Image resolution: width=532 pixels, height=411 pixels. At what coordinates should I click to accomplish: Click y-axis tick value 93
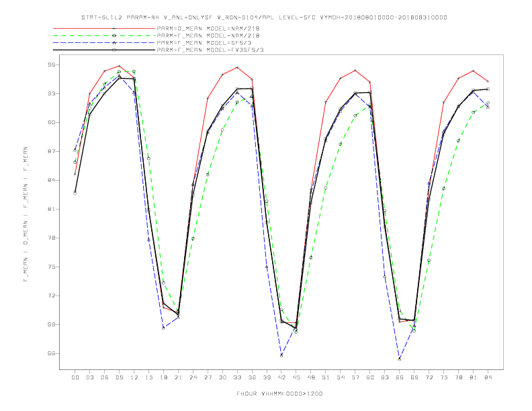51,93
